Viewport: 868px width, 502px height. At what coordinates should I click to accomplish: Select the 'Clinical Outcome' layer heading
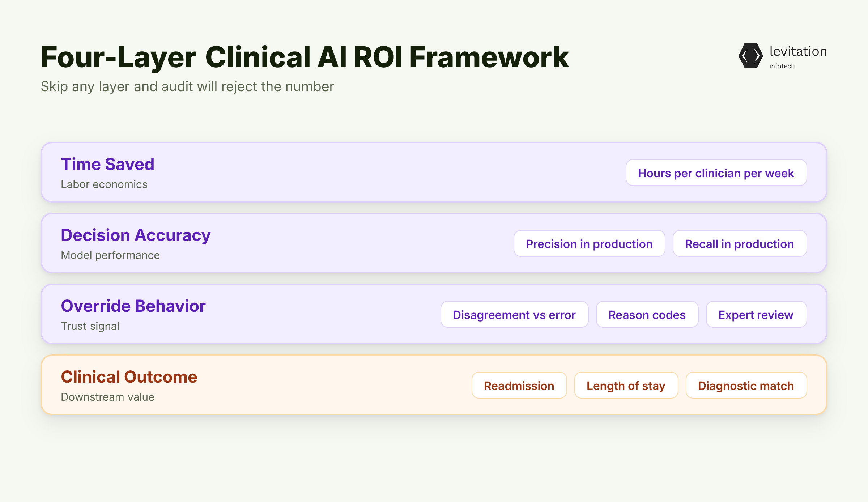click(129, 377)
